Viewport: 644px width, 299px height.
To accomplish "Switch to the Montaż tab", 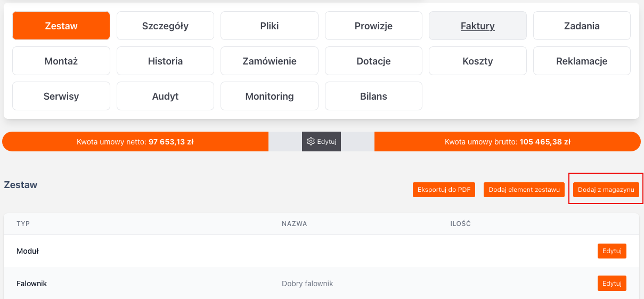I will point(61,61).
